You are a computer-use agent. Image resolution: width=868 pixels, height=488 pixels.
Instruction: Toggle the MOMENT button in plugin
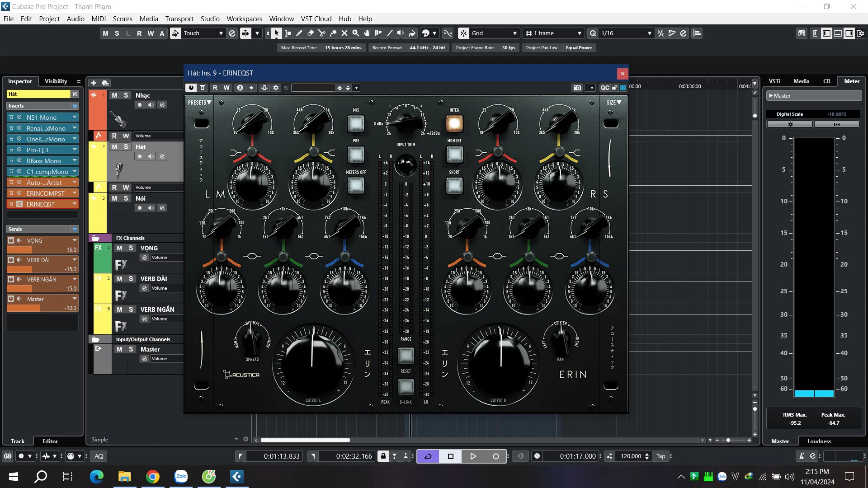coord(455,155)
